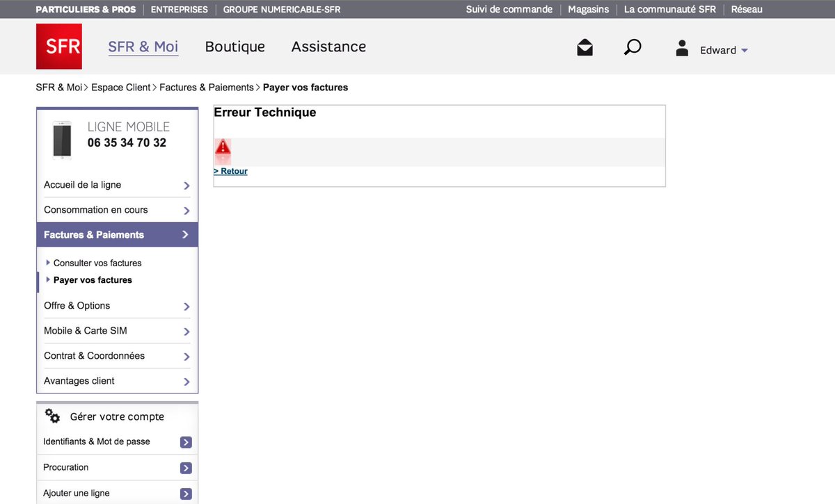Viewport: 835px width, 504px height.
Task: Click arrow button next to Ajouter une ligne
Action: (x=186, y=494)
